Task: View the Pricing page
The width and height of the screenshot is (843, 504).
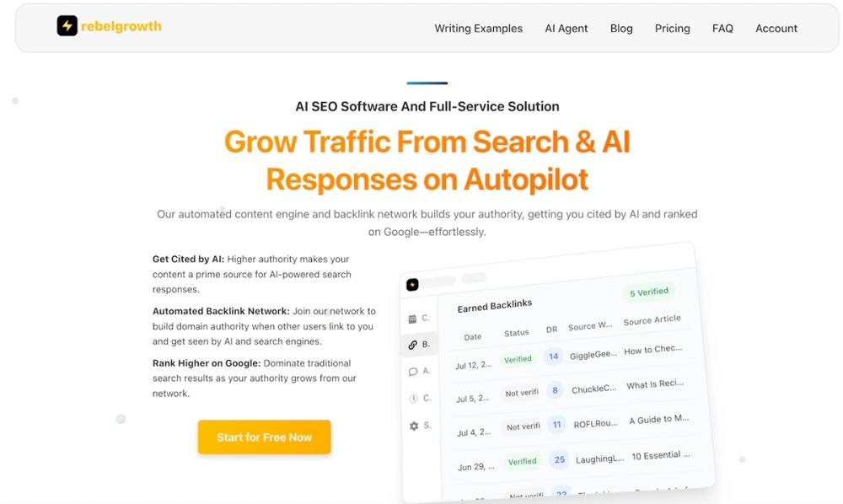Action: (x=672, y=29)
